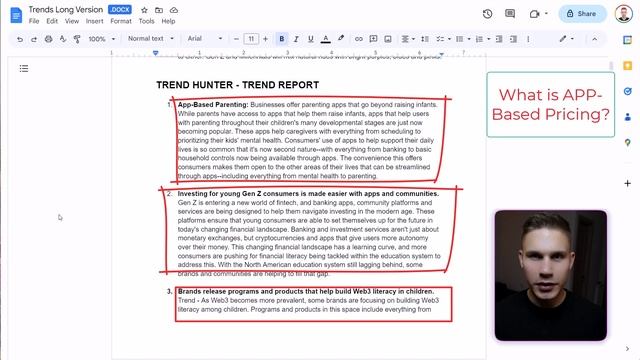Viewport: 640px width, 360px height.
Task: Move document using folder icon
Action: coord(159,10)
